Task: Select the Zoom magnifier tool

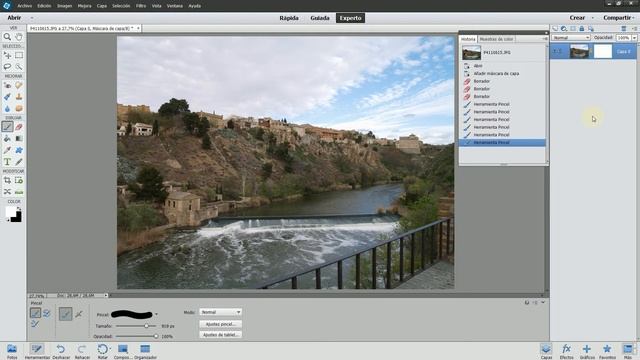Action: coord(7,37)
